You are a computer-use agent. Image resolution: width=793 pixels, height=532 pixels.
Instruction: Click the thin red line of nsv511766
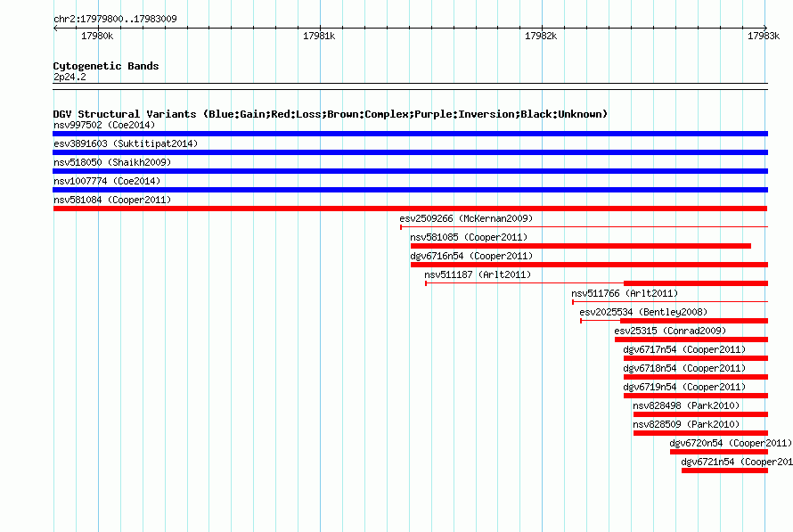click(670, 302)
